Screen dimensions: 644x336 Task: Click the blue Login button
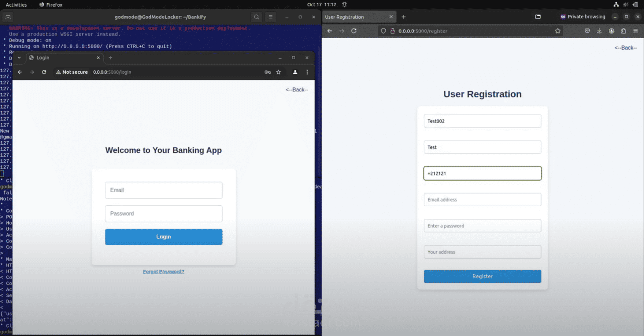(x=163, y=237)
